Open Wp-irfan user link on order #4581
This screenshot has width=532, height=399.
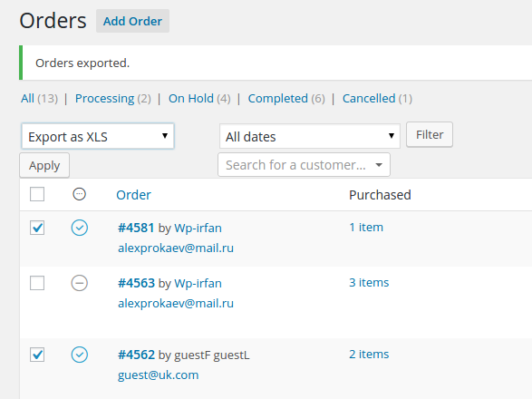198,228
